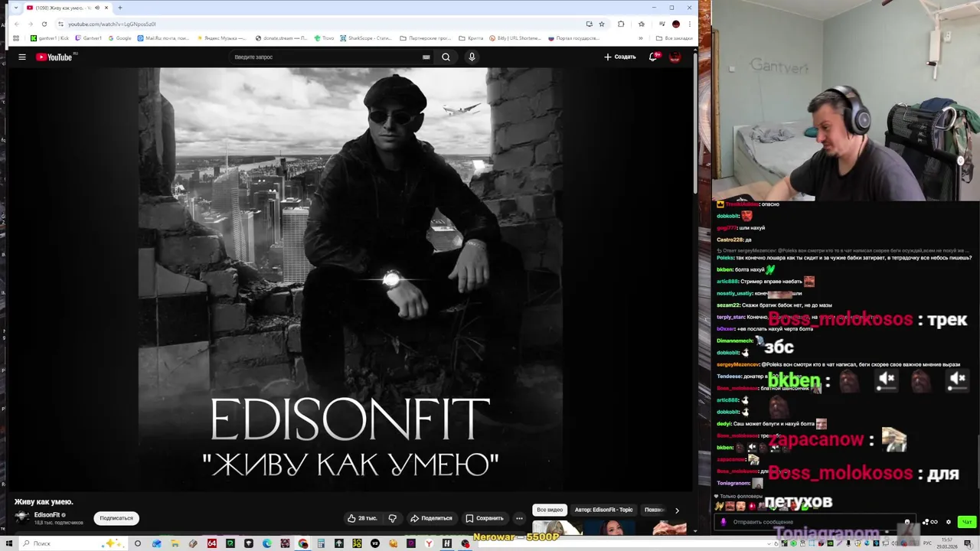Open the emoji picker in chat input
Viewport: 980px width, 551px height.
(x=907, y=522)
